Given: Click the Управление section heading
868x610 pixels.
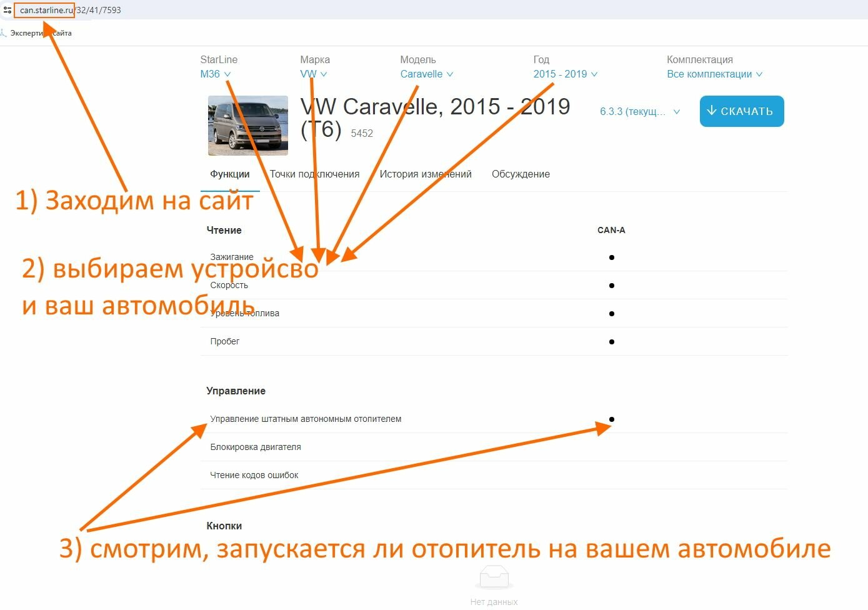Looking at the screenshot, I should click(x=236, y=391).
